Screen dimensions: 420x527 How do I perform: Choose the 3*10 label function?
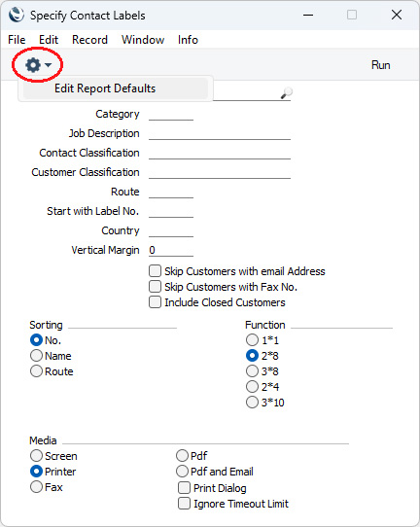point(252,402)
